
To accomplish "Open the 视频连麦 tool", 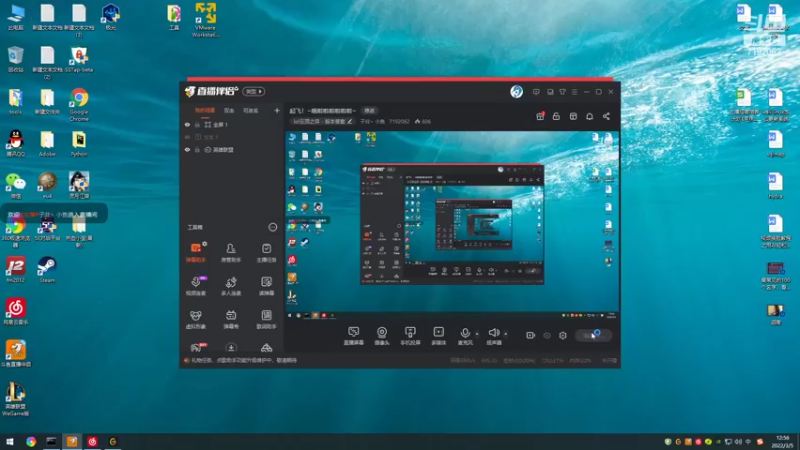I will (x=195, y=286).
